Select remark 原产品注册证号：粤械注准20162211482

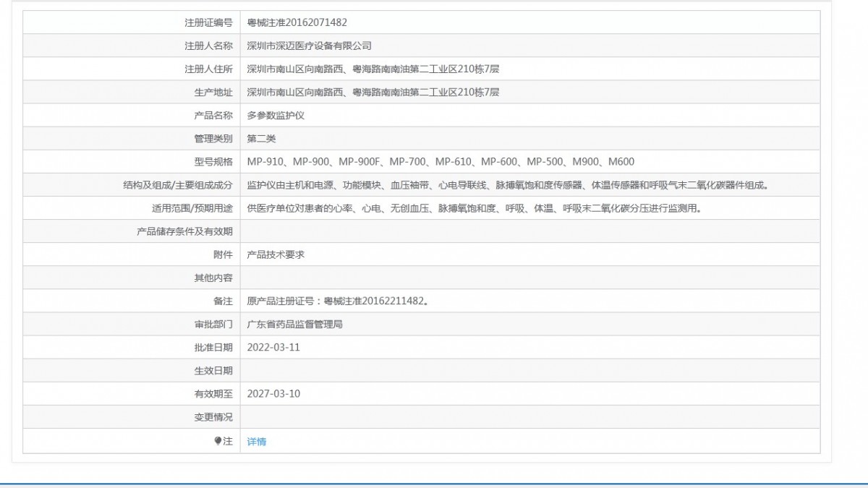[338, 301]
